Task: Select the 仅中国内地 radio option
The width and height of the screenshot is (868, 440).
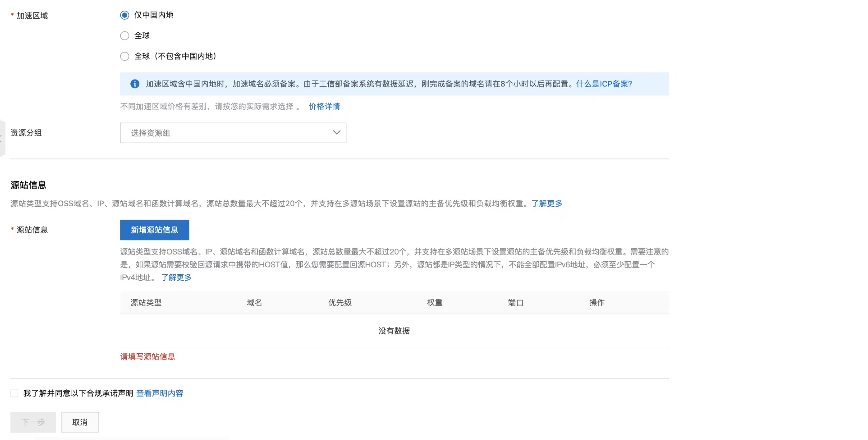Action: (x=124, y=15)
